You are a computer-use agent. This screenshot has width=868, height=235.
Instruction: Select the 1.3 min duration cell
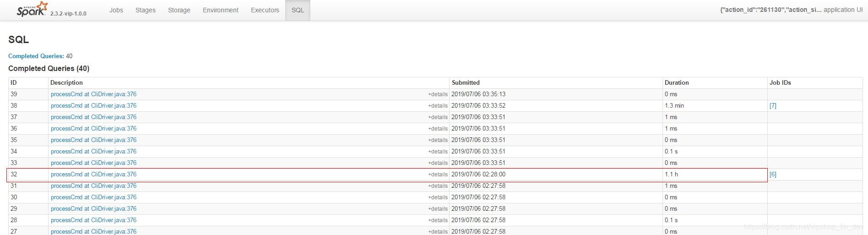pos(715,106)
